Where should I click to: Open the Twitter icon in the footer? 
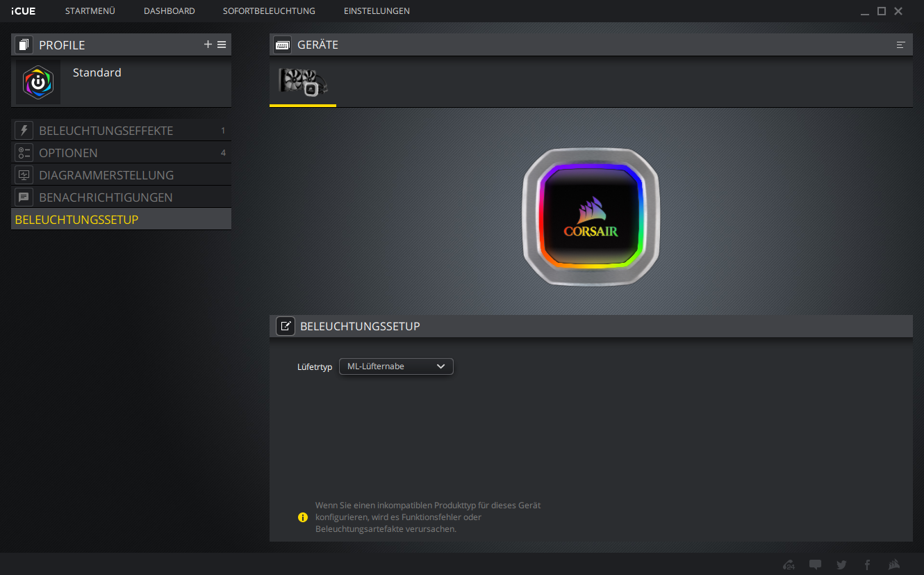(x=841, y=565)
